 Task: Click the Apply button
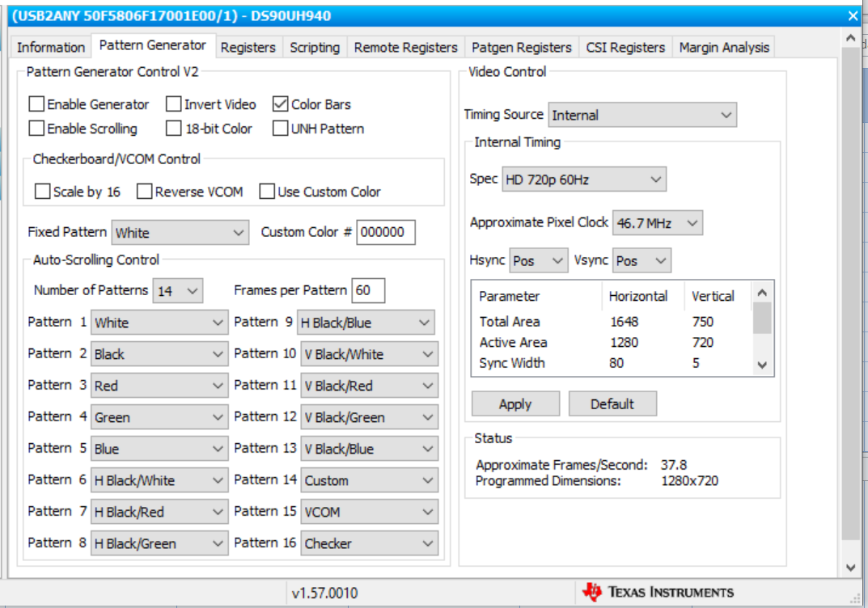point(515,404)
